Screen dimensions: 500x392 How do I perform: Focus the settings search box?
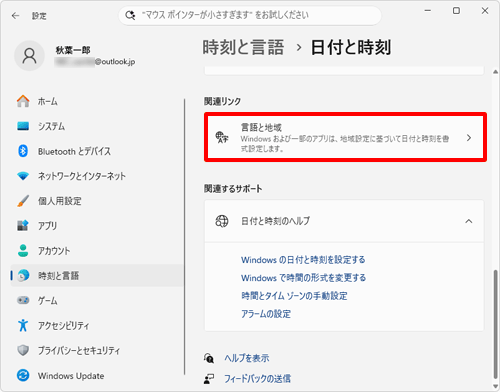pos(250,15)
